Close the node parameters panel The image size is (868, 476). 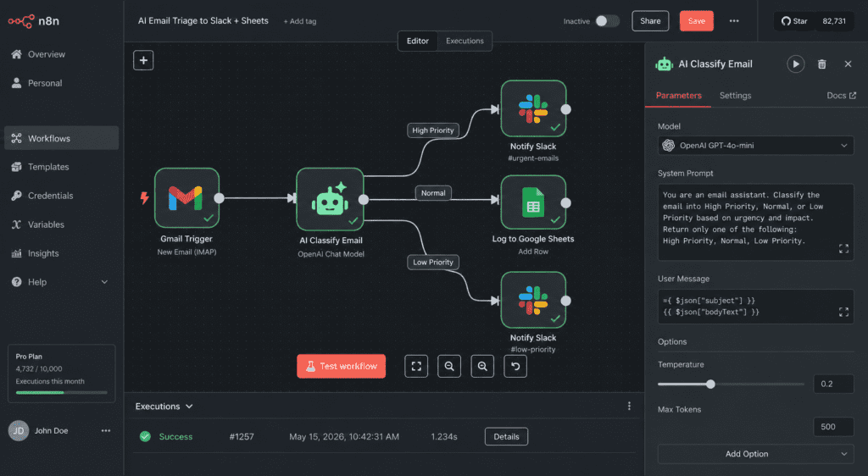848,64
